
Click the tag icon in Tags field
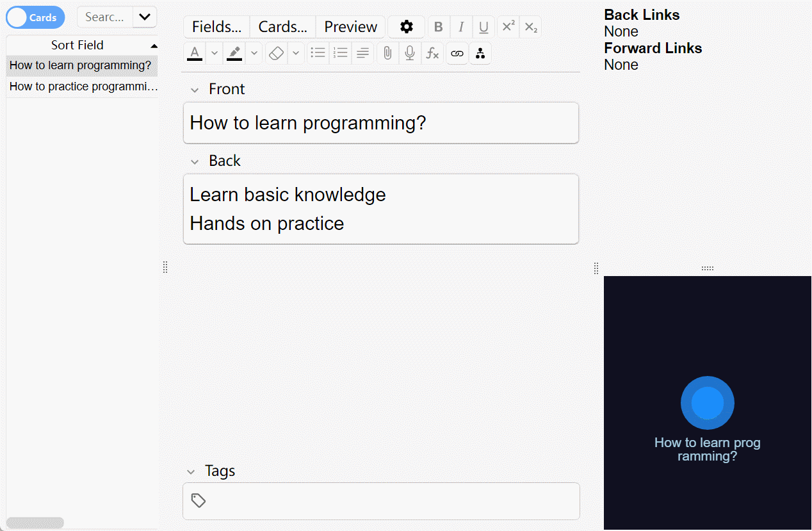tap(199, 500)
